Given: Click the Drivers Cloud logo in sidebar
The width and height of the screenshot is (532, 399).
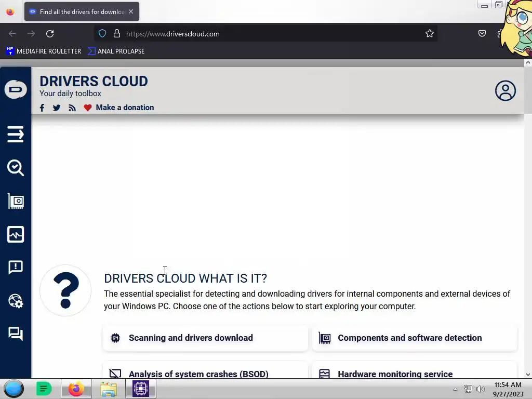Looking at the screenshot, I should pyautogui.click(x=16, y=89).
